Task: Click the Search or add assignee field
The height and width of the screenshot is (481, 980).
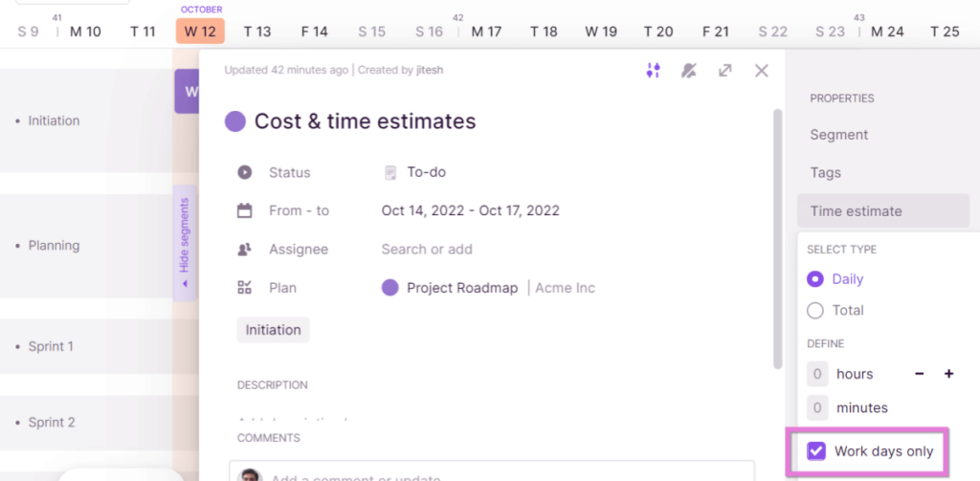Action: tap(427, 250)
